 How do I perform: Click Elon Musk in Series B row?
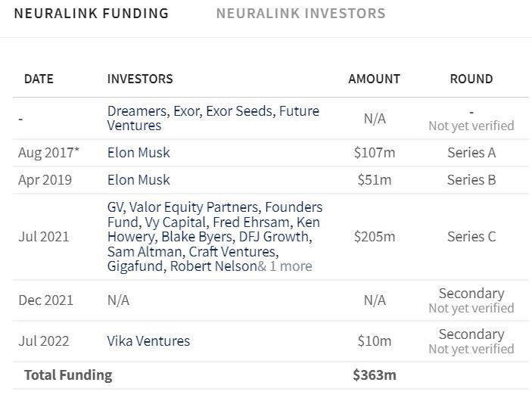pos(138,180)
